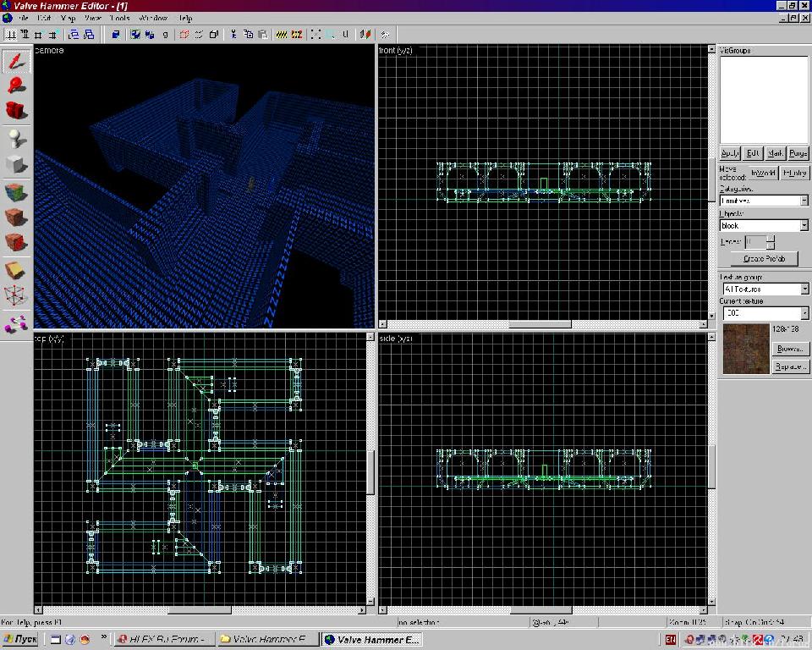Click the Paste toolbar icon

(x=263, y=35)
